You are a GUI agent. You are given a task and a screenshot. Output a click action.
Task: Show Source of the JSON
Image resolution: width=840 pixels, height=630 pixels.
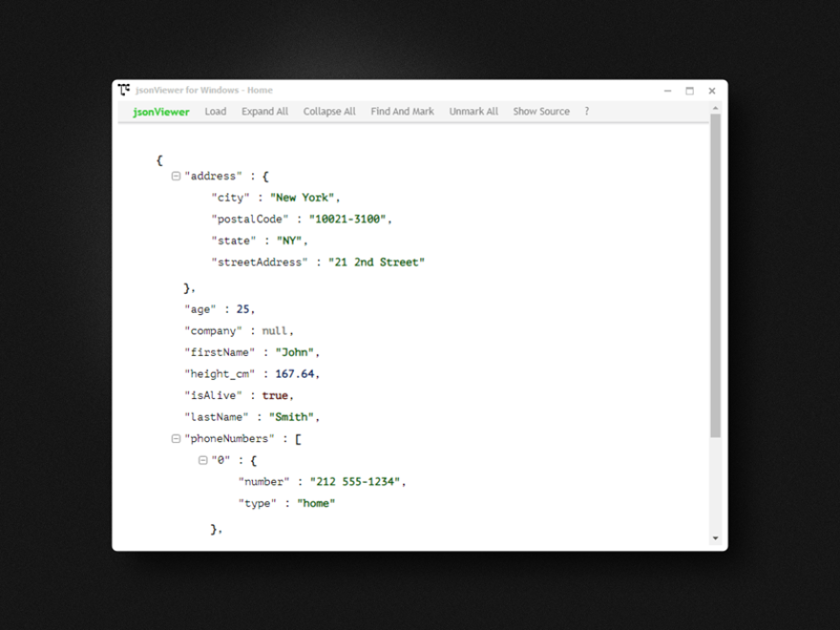(541, 112)
